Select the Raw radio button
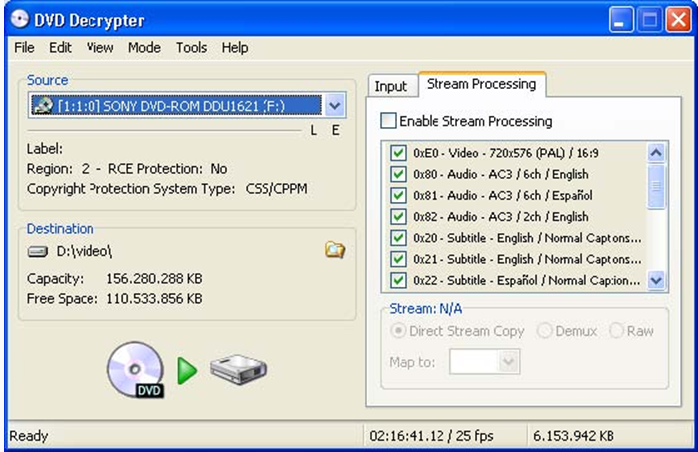 point(617,331)
